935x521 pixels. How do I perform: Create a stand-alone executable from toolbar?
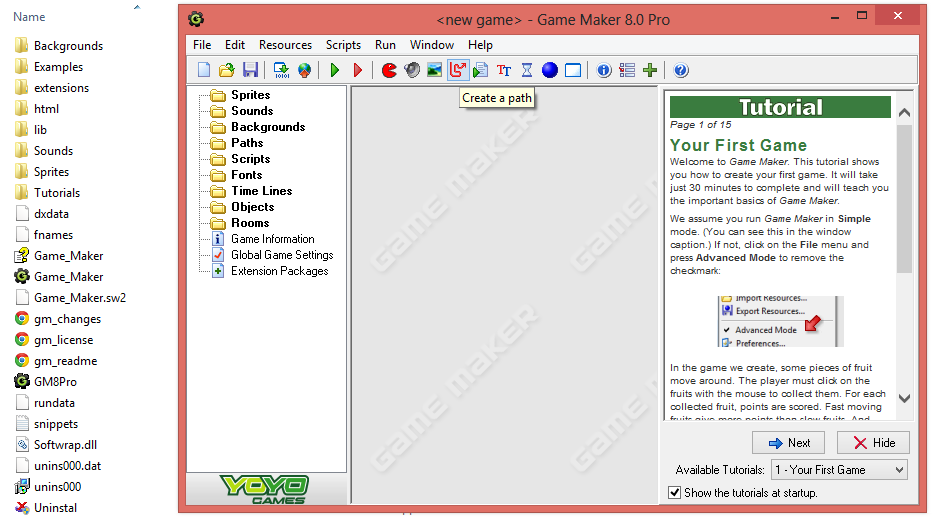[281, 70]
